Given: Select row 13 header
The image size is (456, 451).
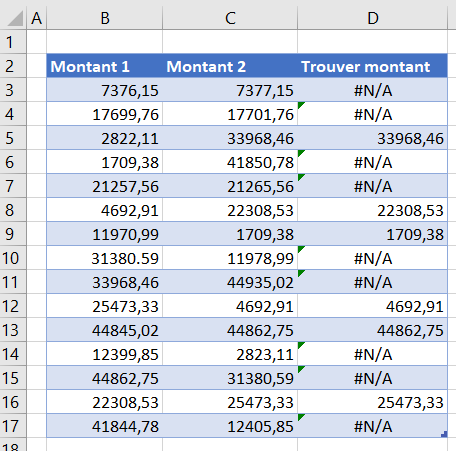Looking at the screenshot, I should [x=13, y=330].
